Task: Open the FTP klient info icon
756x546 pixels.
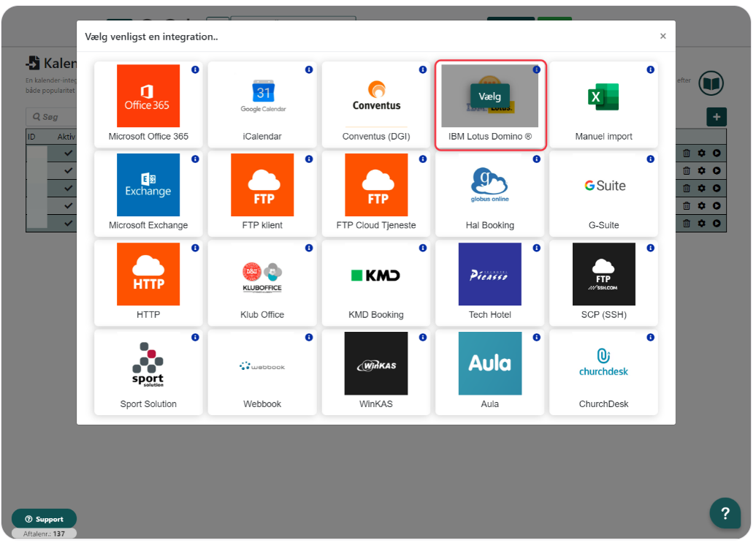Action: (309, 159)
